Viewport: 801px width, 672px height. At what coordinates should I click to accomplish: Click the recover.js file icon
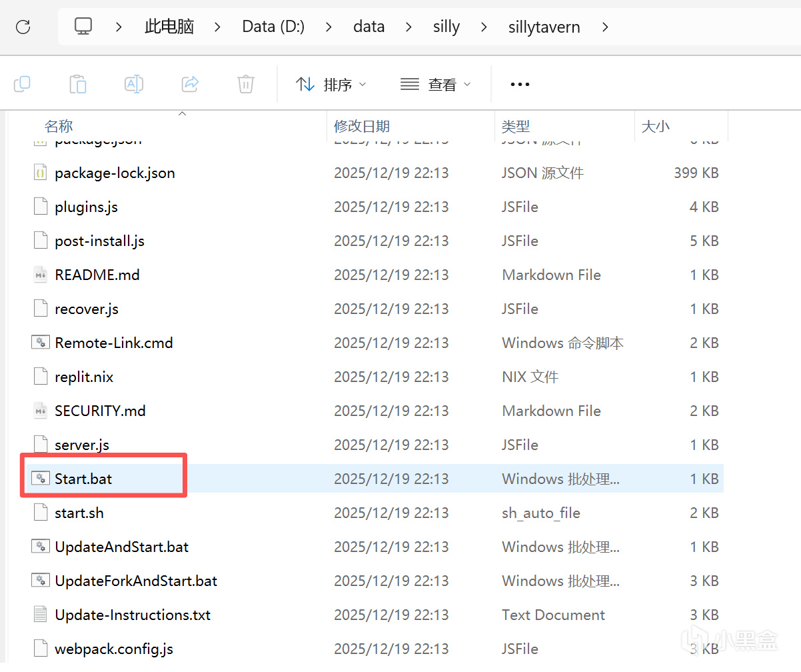tap(41, 309)
